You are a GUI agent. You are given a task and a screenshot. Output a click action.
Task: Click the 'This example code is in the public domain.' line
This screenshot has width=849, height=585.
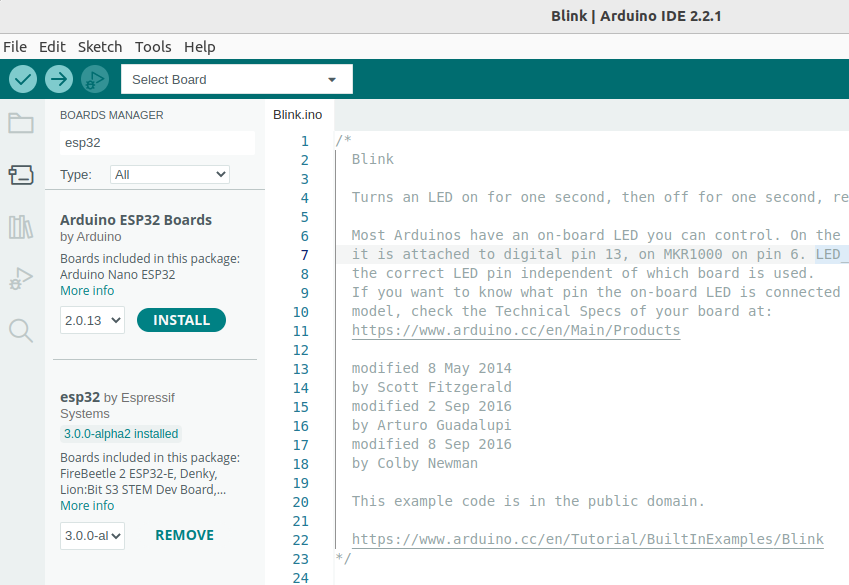[528, 502]
